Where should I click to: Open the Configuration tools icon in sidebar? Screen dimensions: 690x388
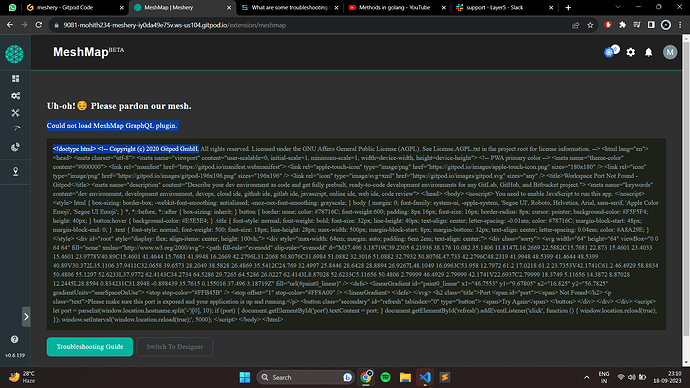pos(15,113)
